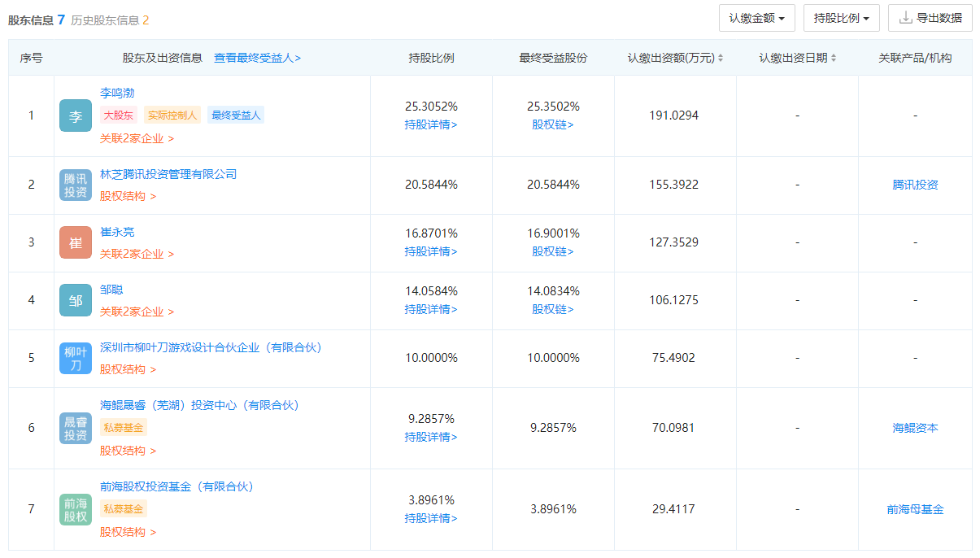Open 股权链 under 25.3502%
The height and width of the screenshot is (558, 980).
[x=553, y=124]
